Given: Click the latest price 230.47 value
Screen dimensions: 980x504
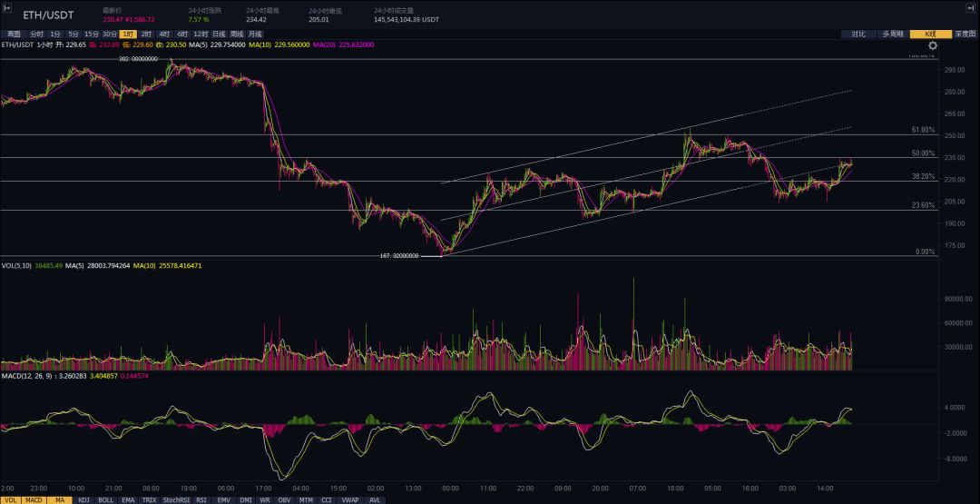Looking at the screenshot, I should [113, 19].
